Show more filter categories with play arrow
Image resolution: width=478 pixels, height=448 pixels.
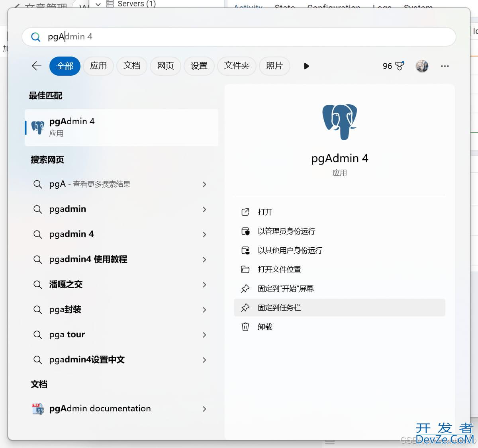pos(306,66)
